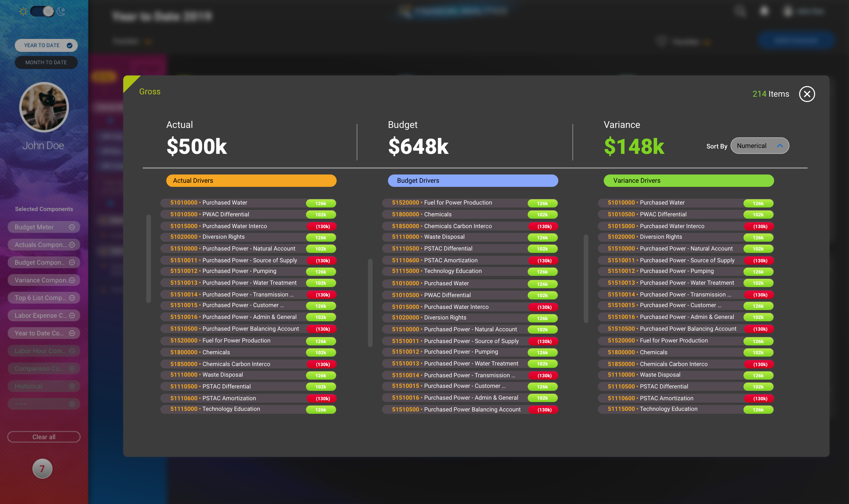The width and height of the screenshot is (849, 504).
Task: Toggle the light/dark theme switch
Action: click(42, 11)
